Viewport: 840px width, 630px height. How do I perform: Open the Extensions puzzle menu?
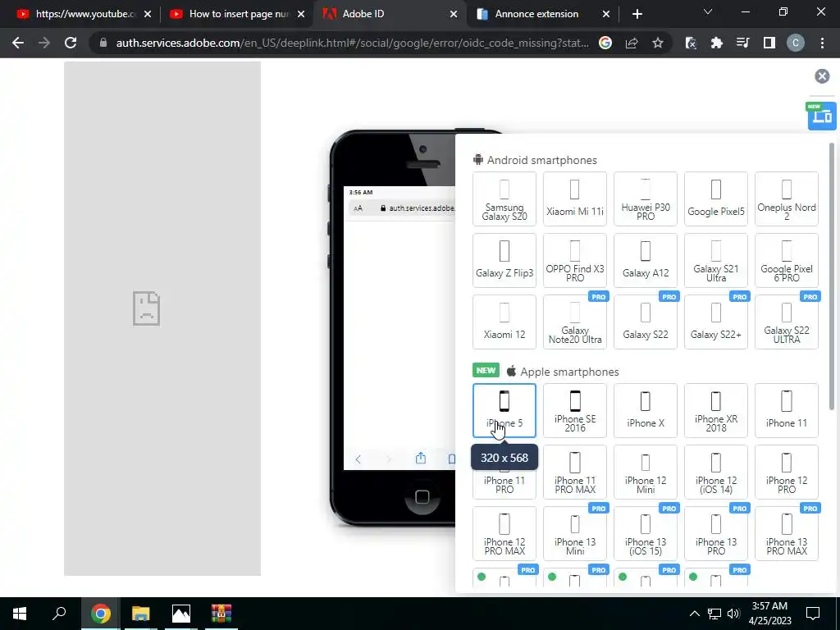pos(717,43)
